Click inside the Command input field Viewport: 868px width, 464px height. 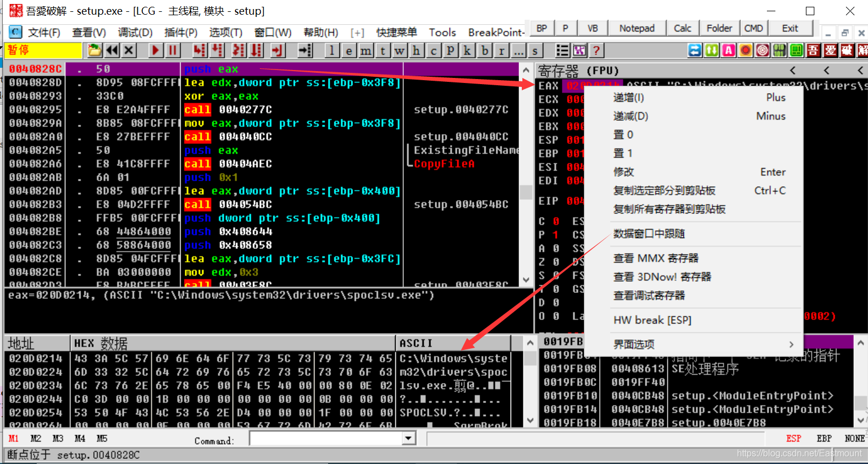326,439
